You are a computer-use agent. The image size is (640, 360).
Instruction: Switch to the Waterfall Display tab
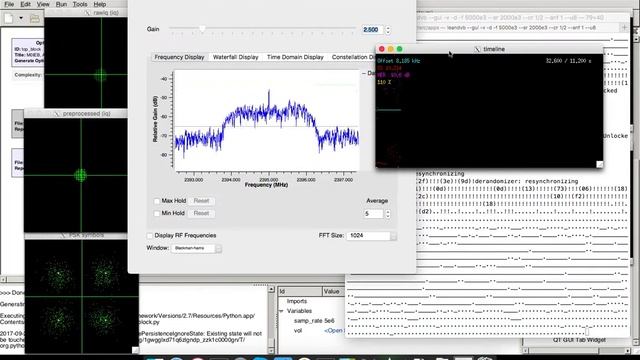pos(236,57)
